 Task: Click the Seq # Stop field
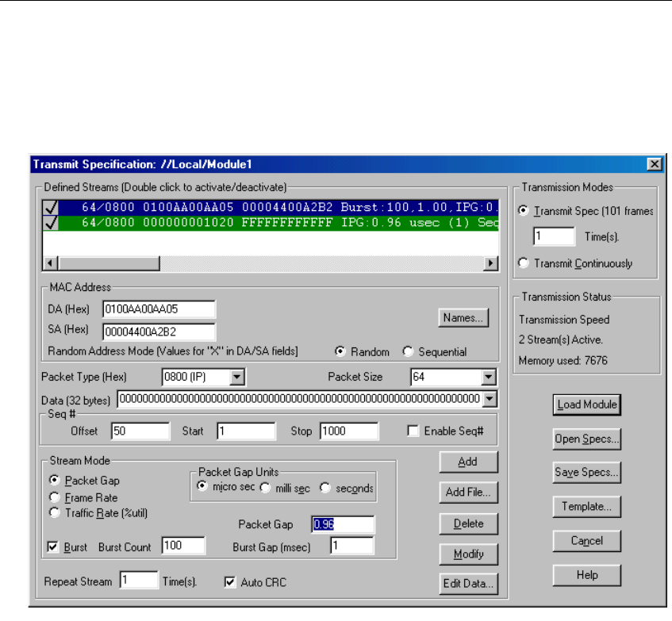click(349, 431)
